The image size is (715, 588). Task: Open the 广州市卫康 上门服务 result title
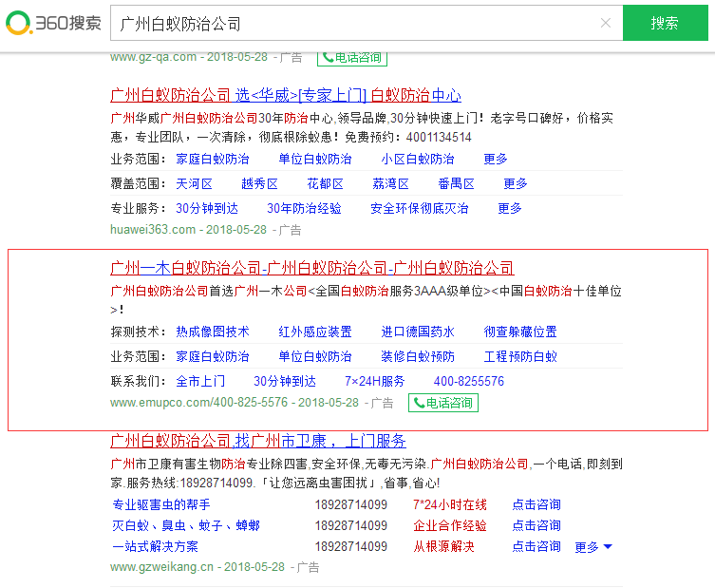click(258, 441)
